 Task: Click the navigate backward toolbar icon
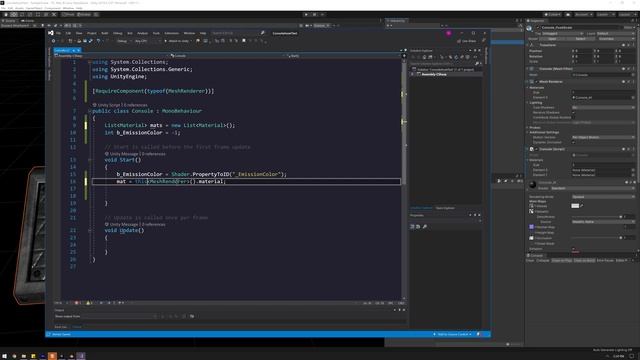53,41
